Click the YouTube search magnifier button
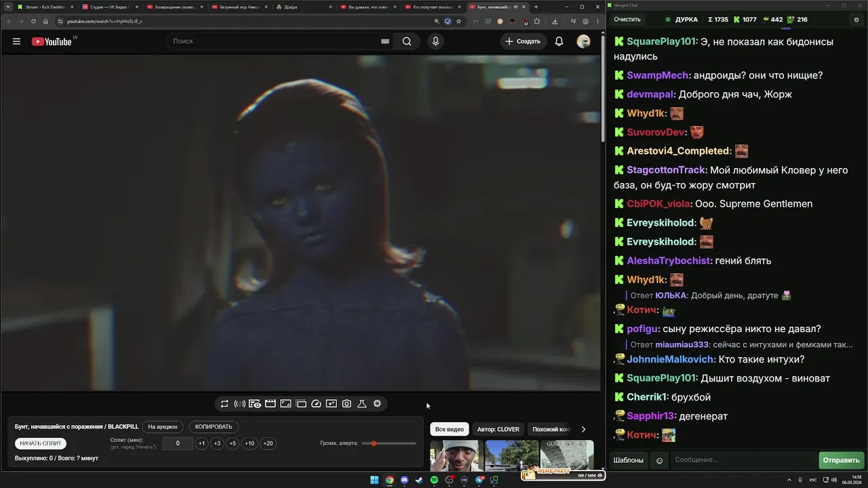 coord(407,41)
